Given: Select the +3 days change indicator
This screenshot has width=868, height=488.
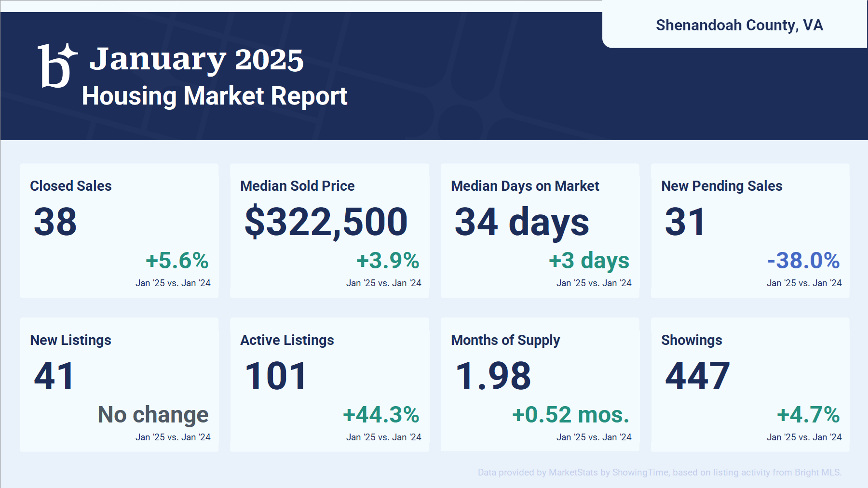Looking at the screenshot, I should 589,261.
